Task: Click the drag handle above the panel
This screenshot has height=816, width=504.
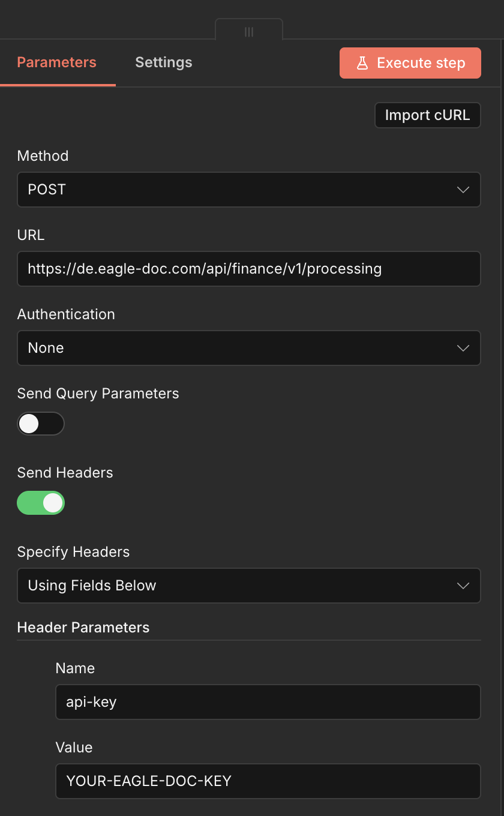Action: coord(248,31)
